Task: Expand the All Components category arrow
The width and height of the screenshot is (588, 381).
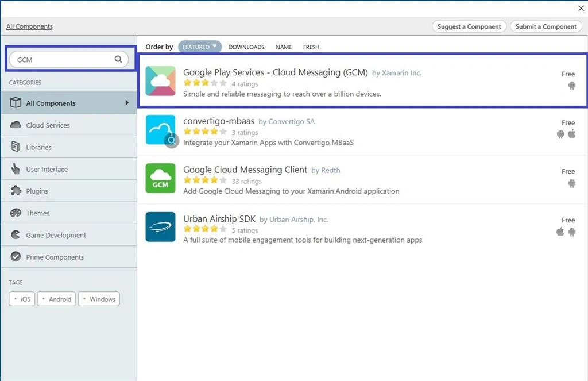Action: (127, 102)
